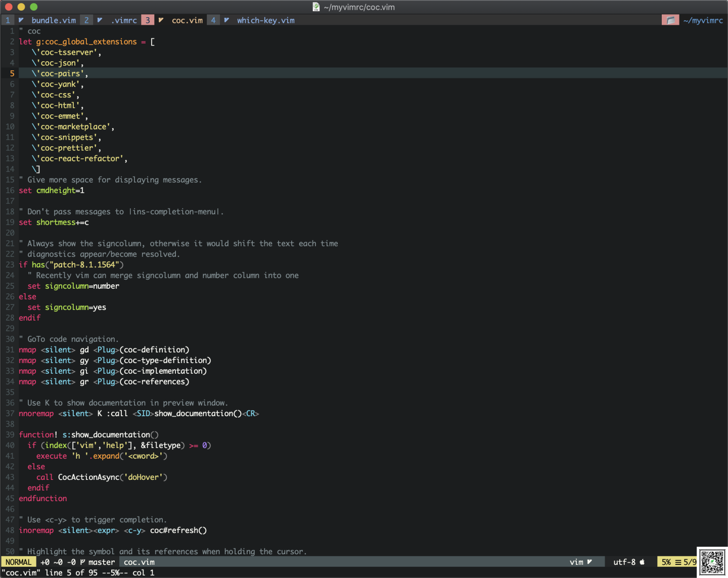
Task: Click the vim filetype label in statusline
Action: (576, 562)
